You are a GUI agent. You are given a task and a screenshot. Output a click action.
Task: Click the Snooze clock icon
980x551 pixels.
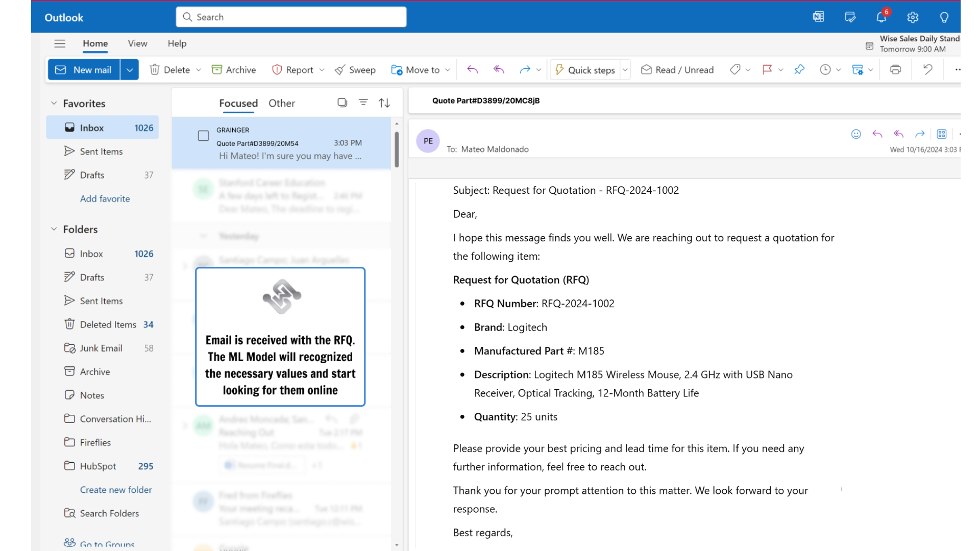pos(825,70)
